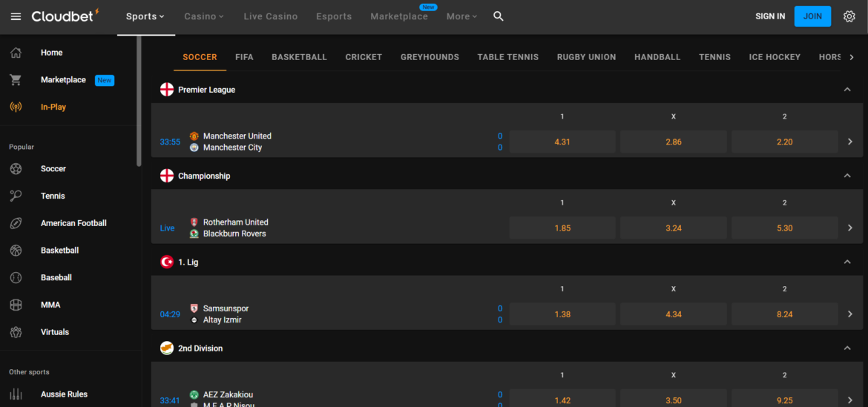Screen dimensions: 868x407
Task: Click the Premier League England flag
Action: [167, 90]
